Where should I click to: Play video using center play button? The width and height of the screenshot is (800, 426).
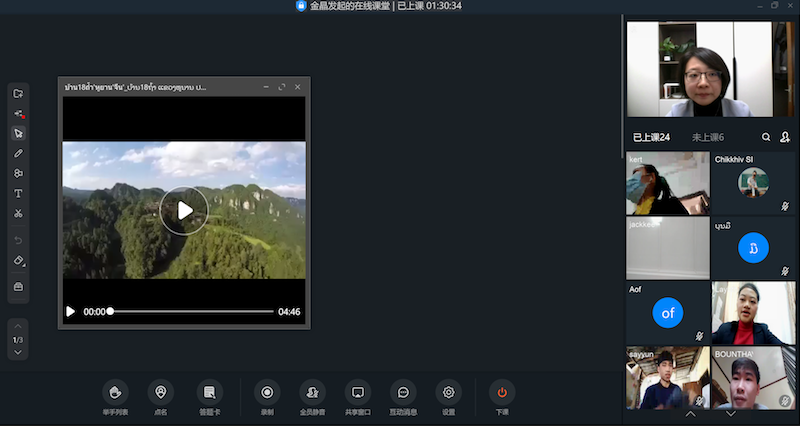pyautogui.click(x=184, y=210)
